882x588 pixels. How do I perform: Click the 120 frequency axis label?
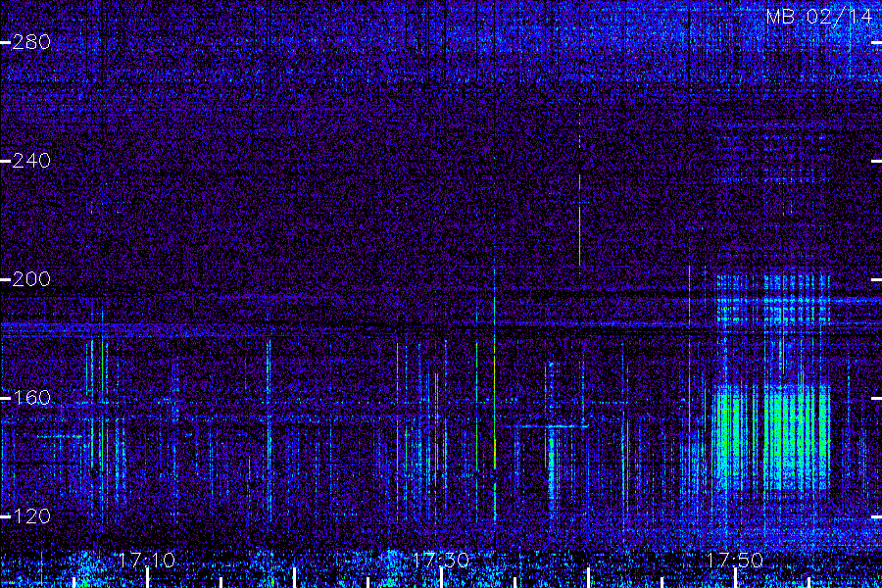coord(31,516)
